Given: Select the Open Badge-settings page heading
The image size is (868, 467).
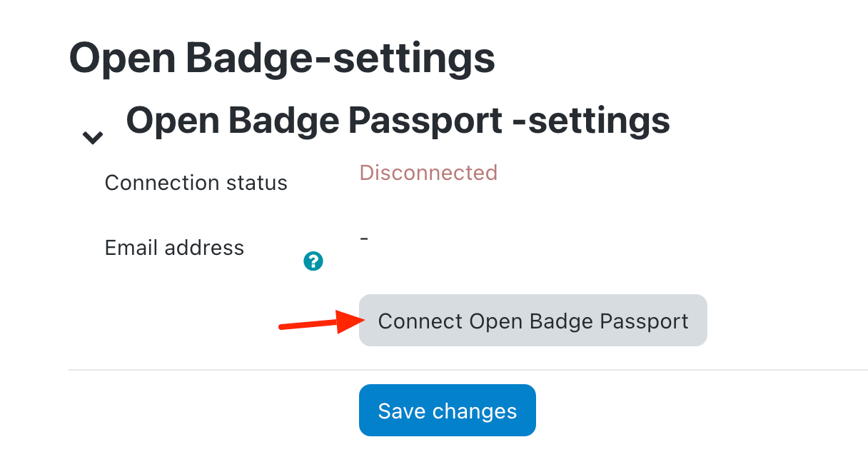Looking at the screenshot, I should [282, 58].
